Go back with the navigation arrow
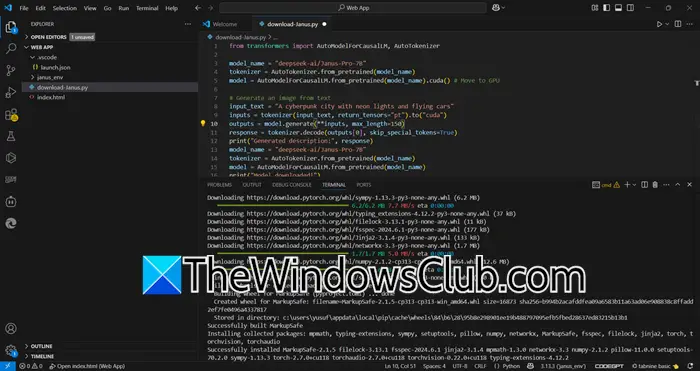Viewport: 700px width, 371px height. [x=198, y=8]
